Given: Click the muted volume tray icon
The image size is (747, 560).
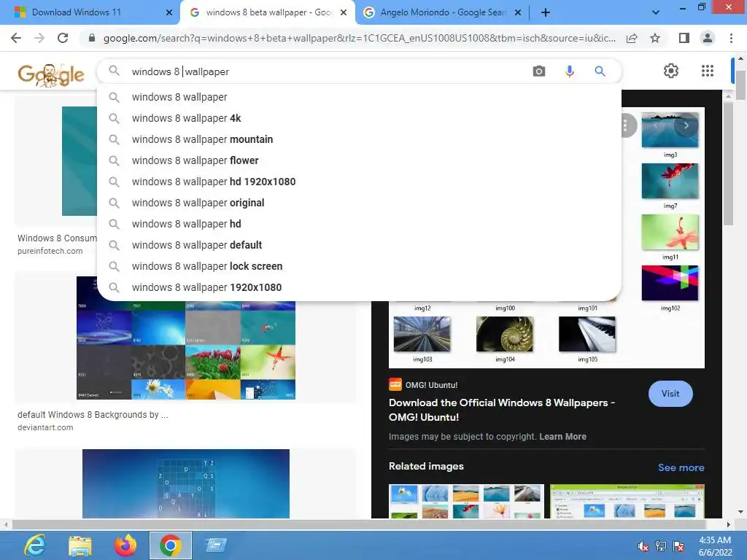Looking at the screenshot, I should 643,546.
